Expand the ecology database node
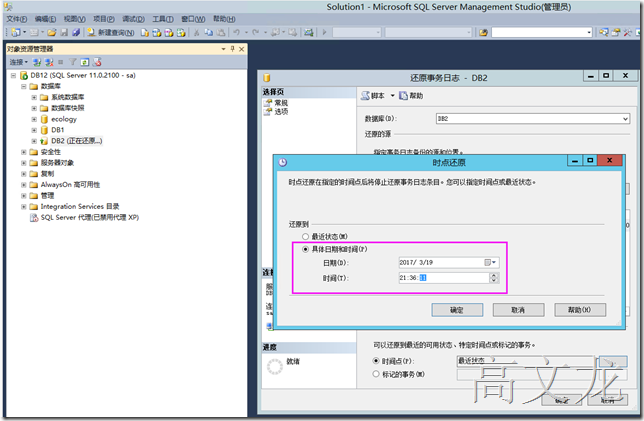The width and height of the screenshot is (644, 421). [x=34, y=119]
